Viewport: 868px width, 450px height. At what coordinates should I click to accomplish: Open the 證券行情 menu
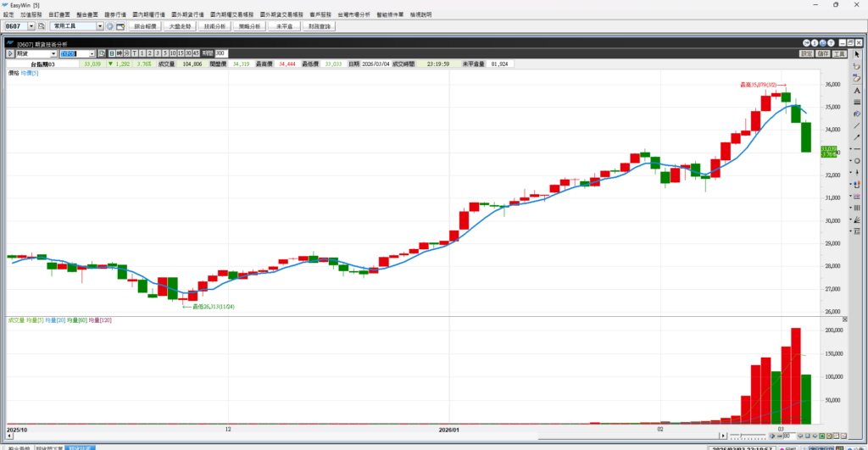coord(114,14)
